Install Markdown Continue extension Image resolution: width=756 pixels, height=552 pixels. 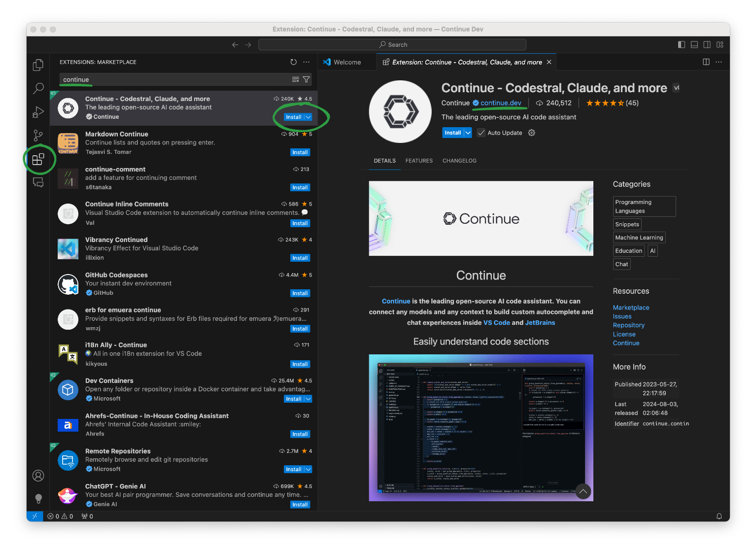pos(300,153)
